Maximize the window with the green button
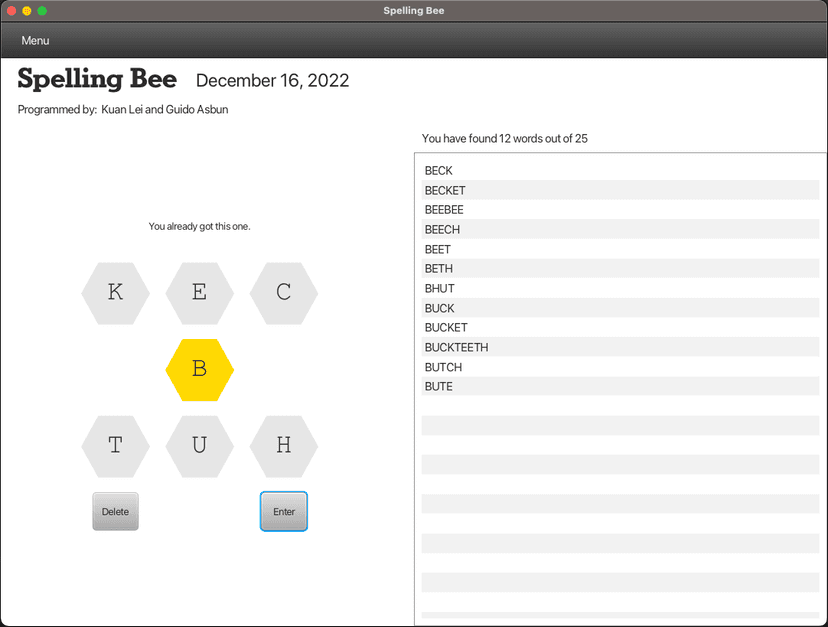The height and width of the screenshot is (627, 828). pyautogui.click(x=42, y=11)
